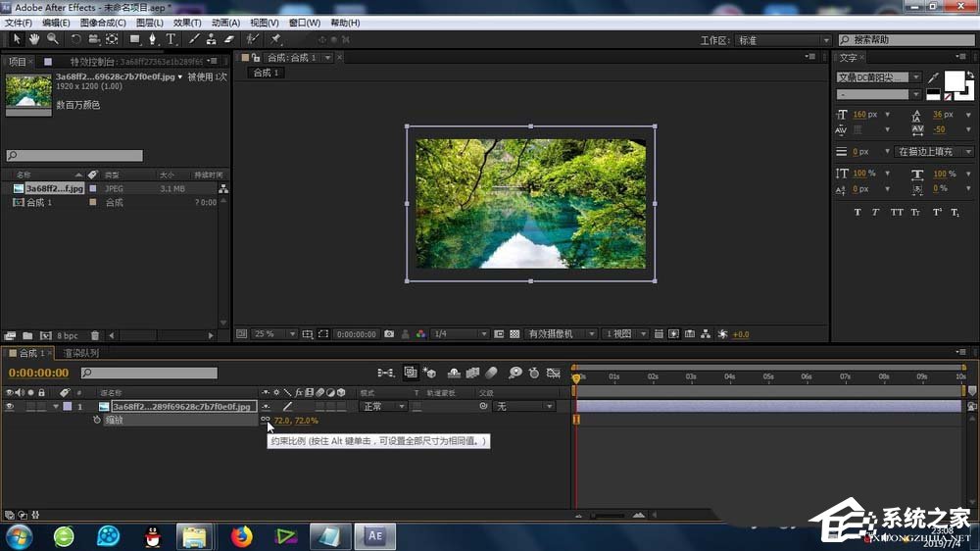Switch to the 渲染队列 tab

click(x=81, y=353)
